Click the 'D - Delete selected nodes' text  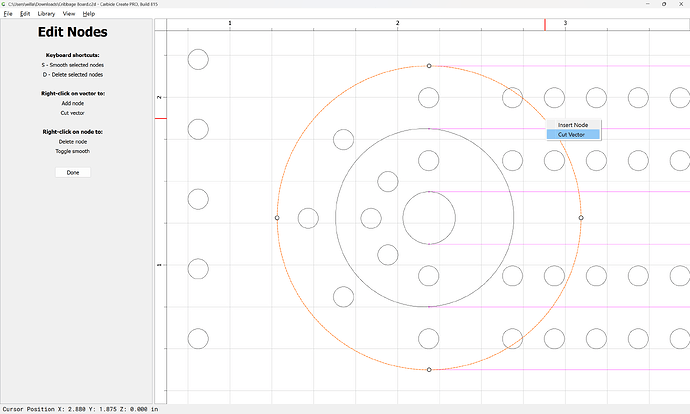tap(73, 75)
